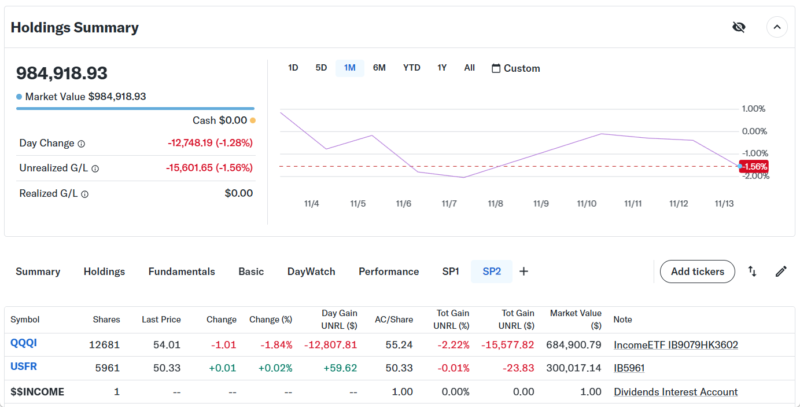The width and height of the screenshot is (800, 407).
Task: Click the Realized G/L info icon
Action: 85,194
